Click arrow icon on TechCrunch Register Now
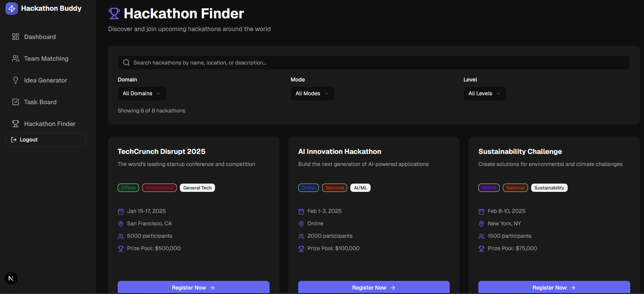Viewport: 644px width, 294px height. 213,288
